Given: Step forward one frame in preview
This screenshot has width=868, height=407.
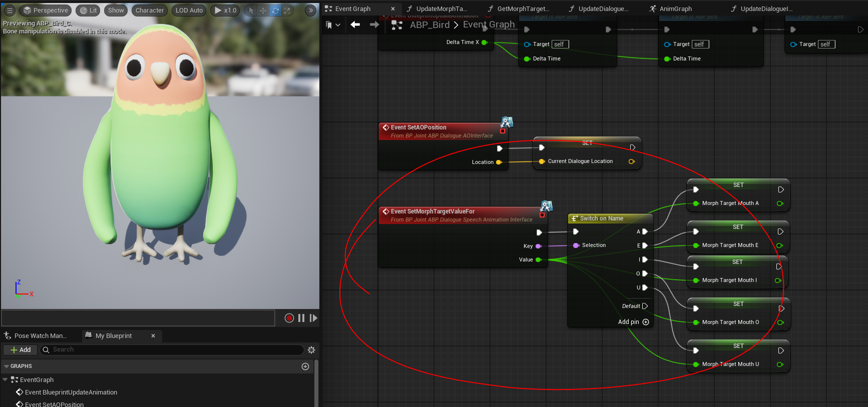Looking at the screenshot, I should coord(313,318).
